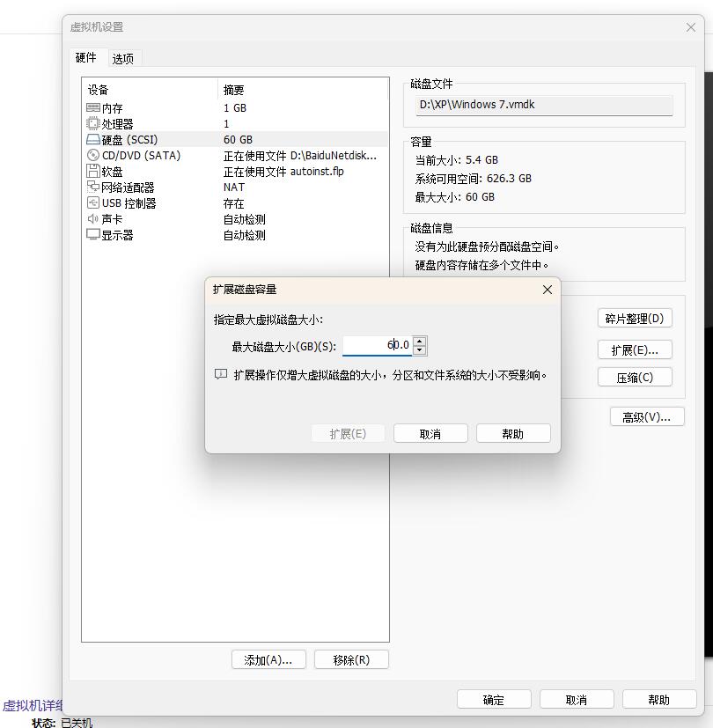Click the 系统可用空间: 626.3 GB text
The image size is (713, 728).
(473, 179)
